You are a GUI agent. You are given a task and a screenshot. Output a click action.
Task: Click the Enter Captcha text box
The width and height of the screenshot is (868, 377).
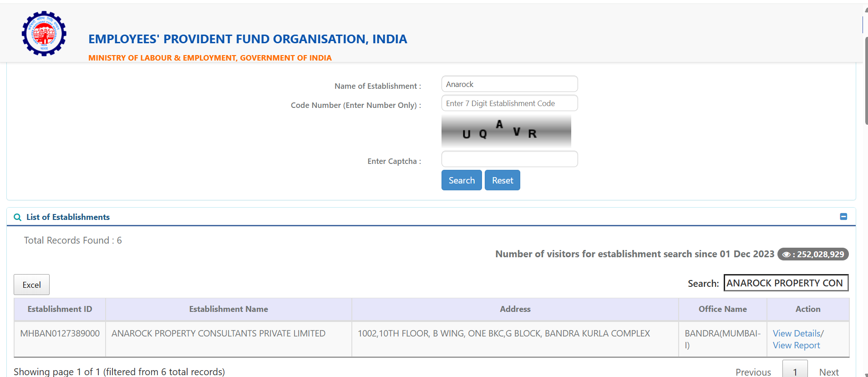click(509, 159)
